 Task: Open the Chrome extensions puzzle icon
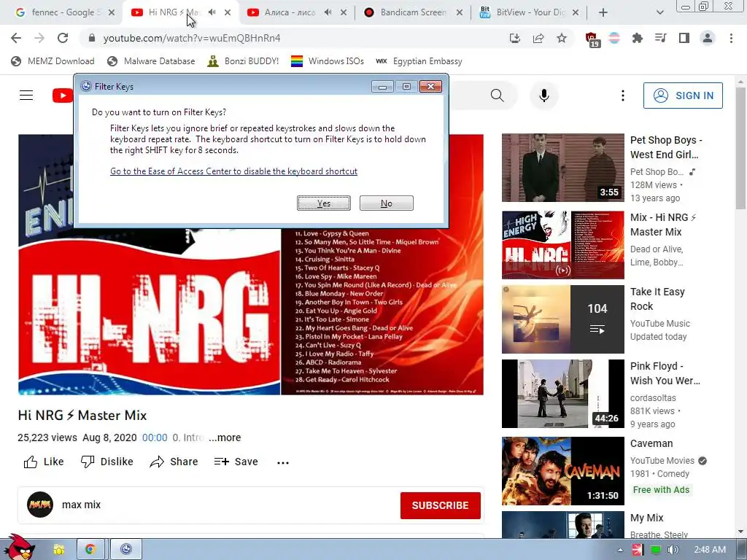638,38
